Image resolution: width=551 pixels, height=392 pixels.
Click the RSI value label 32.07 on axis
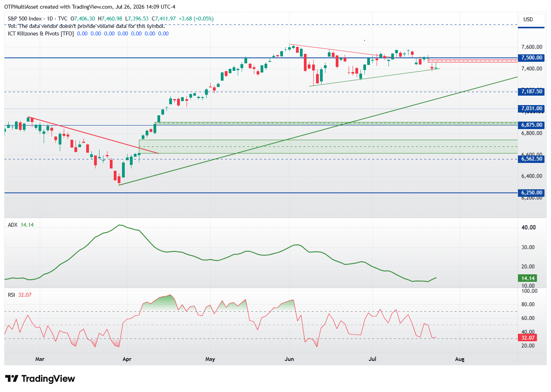[x=528, y=338]
